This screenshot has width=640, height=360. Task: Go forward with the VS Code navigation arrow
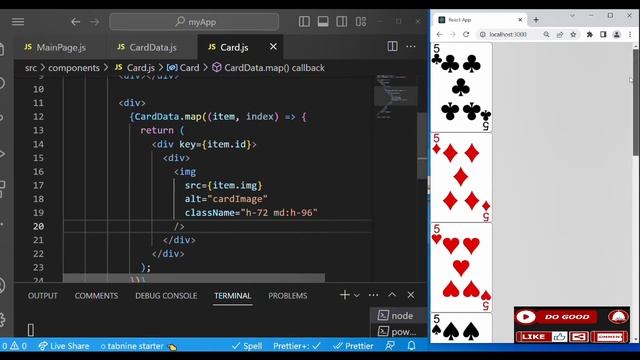point(94,22)
